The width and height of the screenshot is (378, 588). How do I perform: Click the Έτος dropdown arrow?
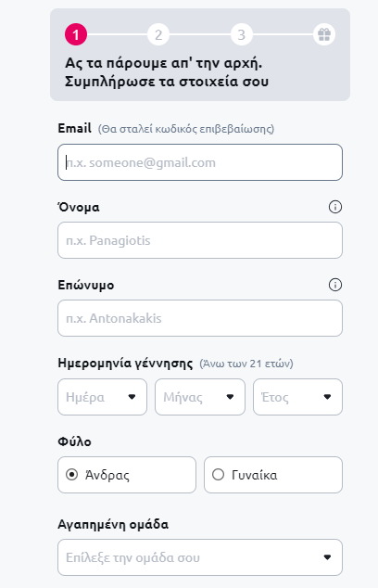coord(327,397)
